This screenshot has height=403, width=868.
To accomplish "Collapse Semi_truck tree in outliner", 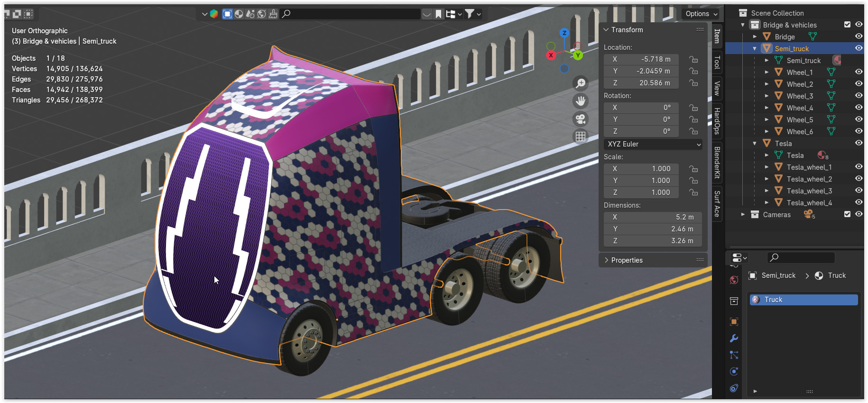I will pos(755,48).
